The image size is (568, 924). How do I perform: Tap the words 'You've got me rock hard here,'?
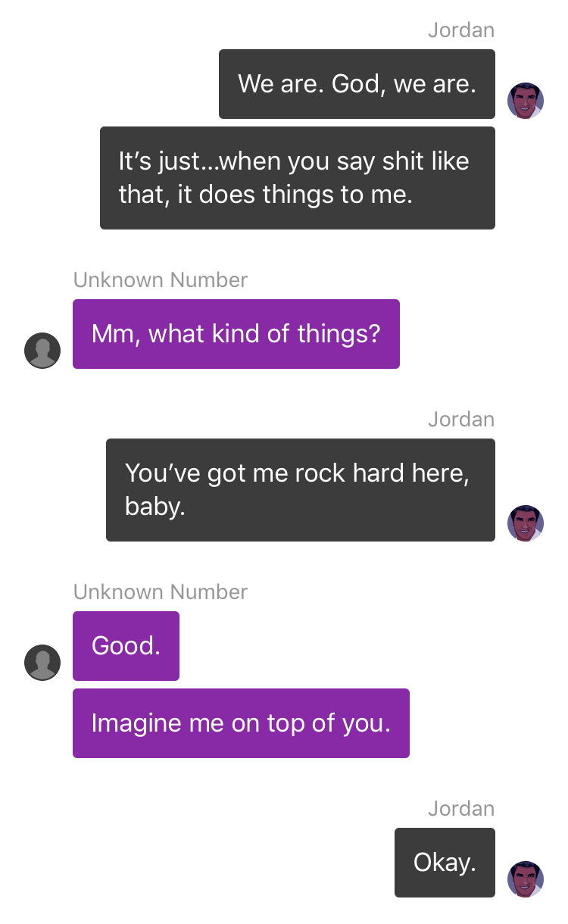pyautogui.click(x=298, y=473)
